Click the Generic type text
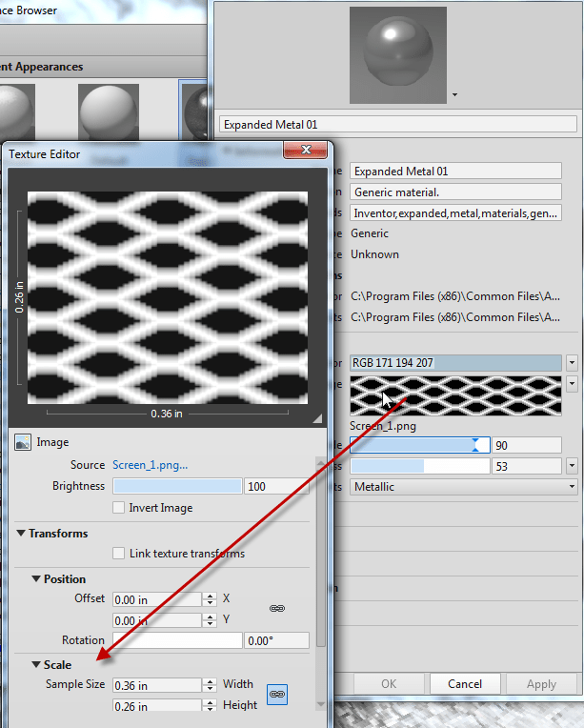This screenshot has height=728, width=584. point(370,233)
